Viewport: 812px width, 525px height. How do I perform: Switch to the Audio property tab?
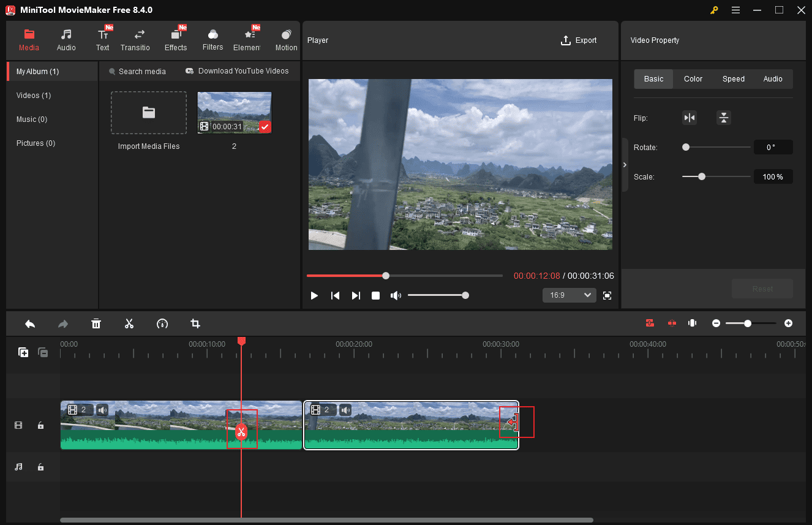773,78
